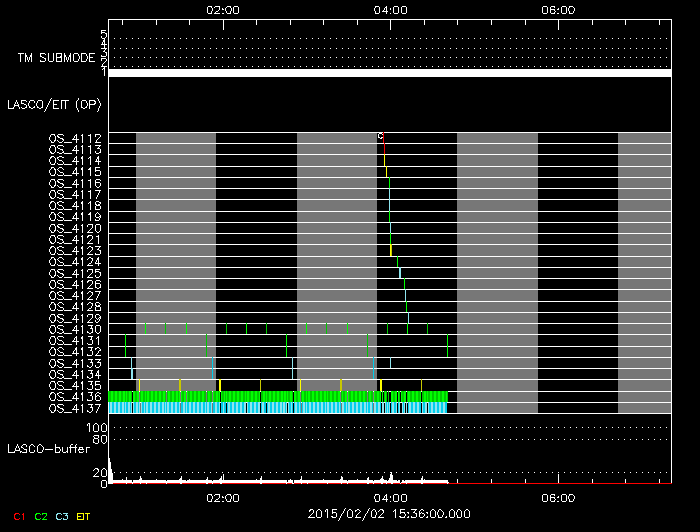
Task: Click the red marker in OS_4113 row
Action: coord(384,150)
